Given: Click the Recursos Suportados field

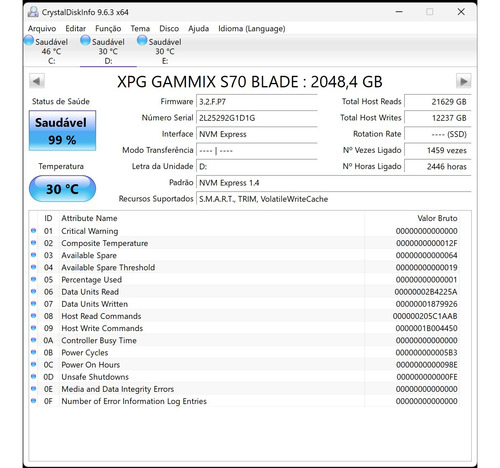Looking at the screenshot, I should point(334,199).
